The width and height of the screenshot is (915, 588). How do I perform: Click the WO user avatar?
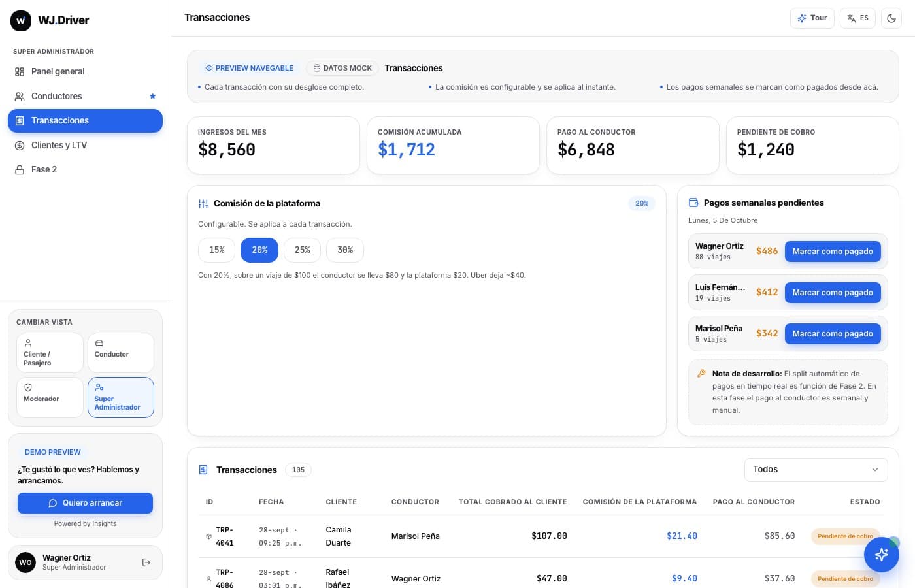25,563
